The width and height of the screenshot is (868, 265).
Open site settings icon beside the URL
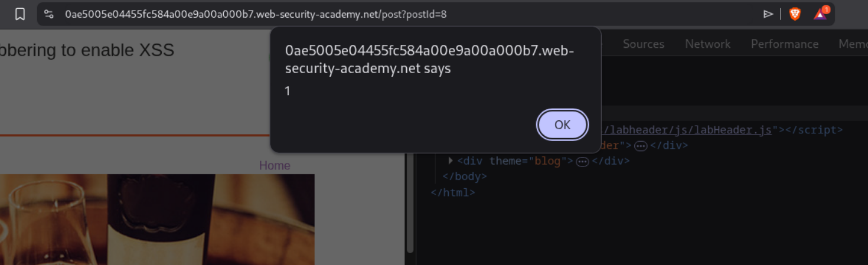[x=49, y=14]
